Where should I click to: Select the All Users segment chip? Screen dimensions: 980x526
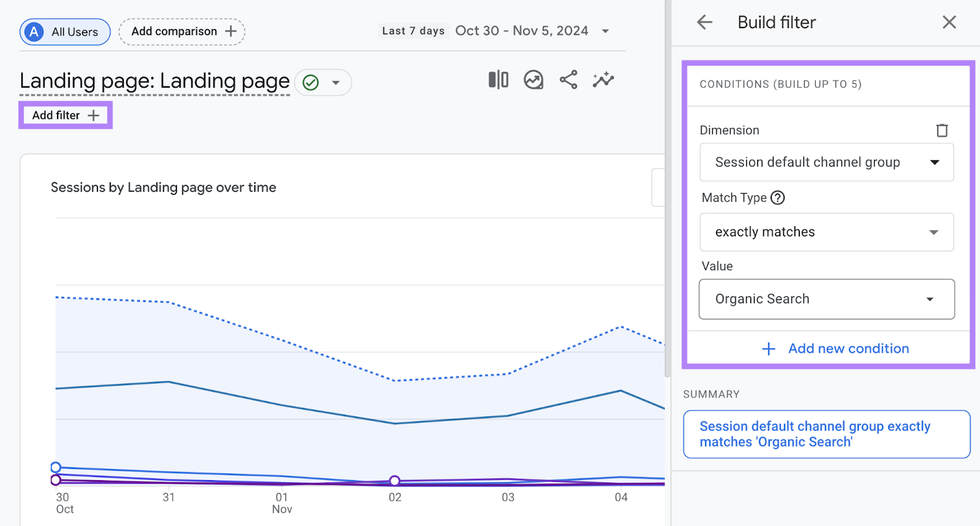(65, 32)
